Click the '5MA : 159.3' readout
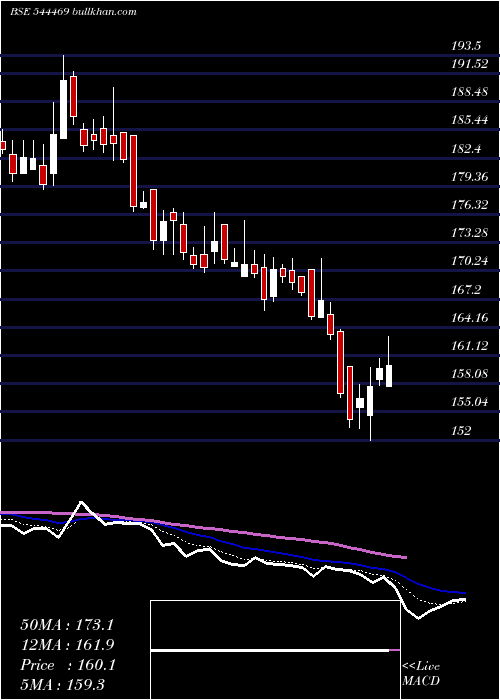Image resolution: width=500 pixels, height=700 pixels. point(62,685)
